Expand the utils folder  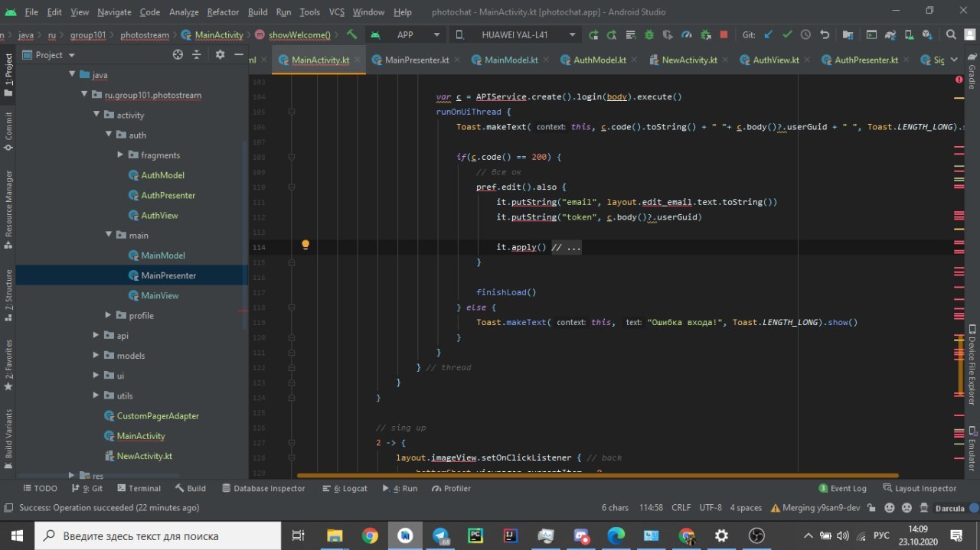tap(96, 395)
